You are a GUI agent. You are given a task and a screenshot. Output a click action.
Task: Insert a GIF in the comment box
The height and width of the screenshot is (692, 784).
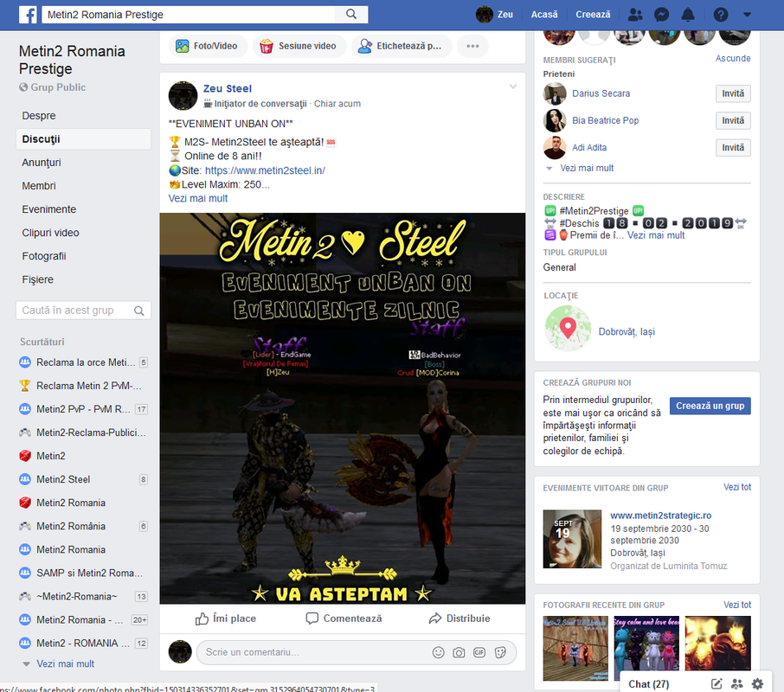point(479,652)
